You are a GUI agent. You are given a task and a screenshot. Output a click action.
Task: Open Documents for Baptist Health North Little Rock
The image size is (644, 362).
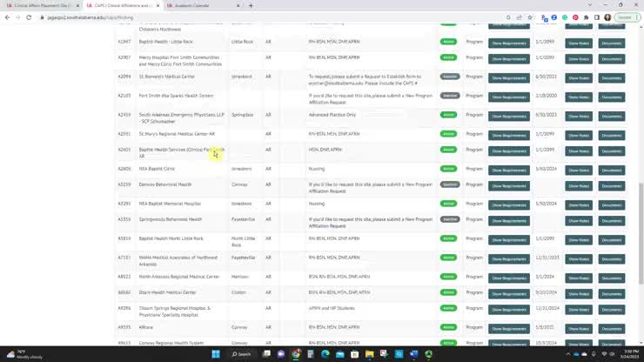[612, 240]
